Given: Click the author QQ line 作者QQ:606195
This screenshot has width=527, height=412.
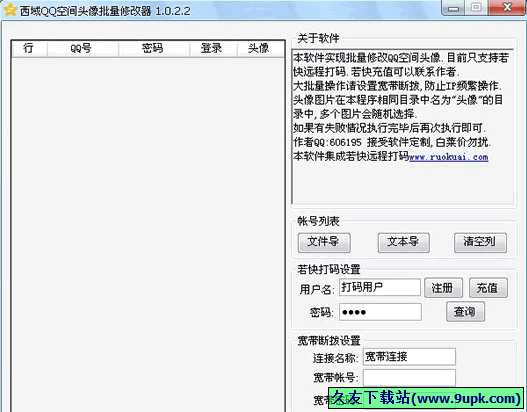Looking at the screenshot, I should coord(327,142).
